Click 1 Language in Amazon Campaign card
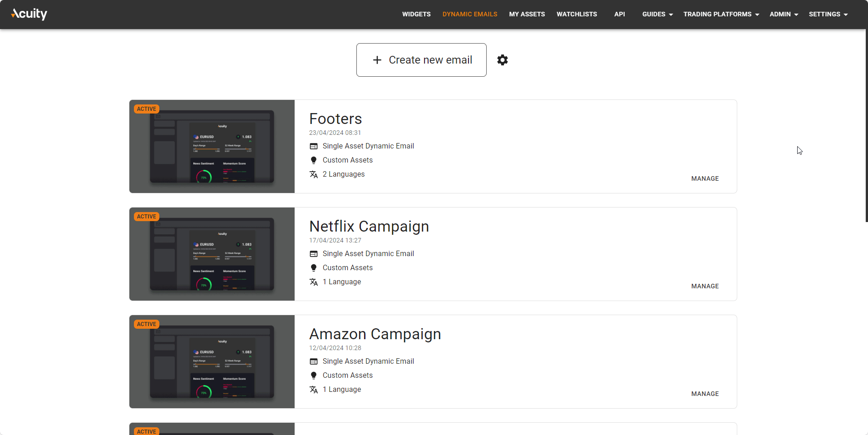Screen dimensions: 868x435 pos(342,390)
